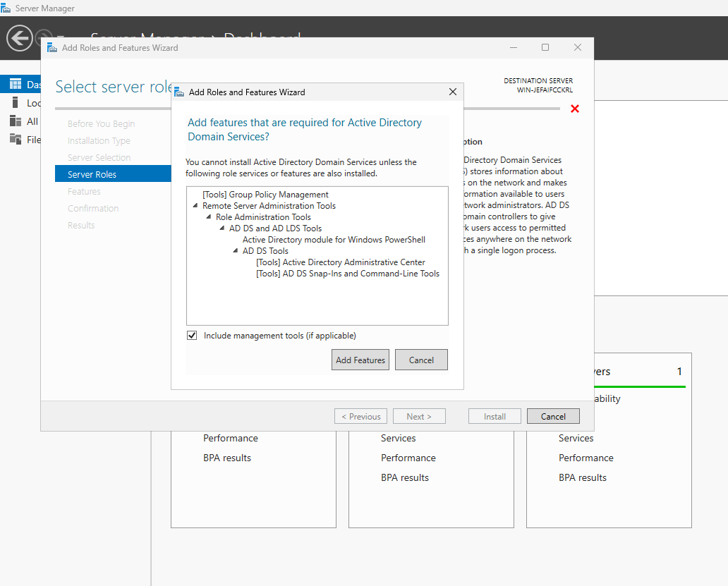The height and width of the screenshot is (586, 728).
Task: Select the Server Roles wizard step
Action: pos(113,174)
